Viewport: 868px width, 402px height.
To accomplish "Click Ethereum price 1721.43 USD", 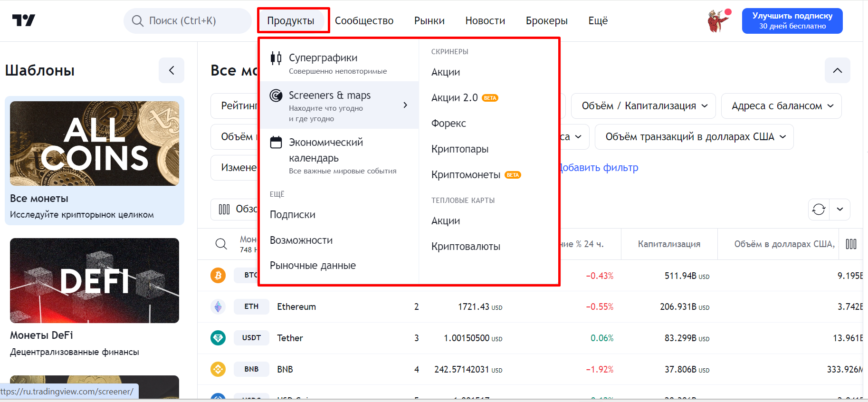I will [480, 307].
